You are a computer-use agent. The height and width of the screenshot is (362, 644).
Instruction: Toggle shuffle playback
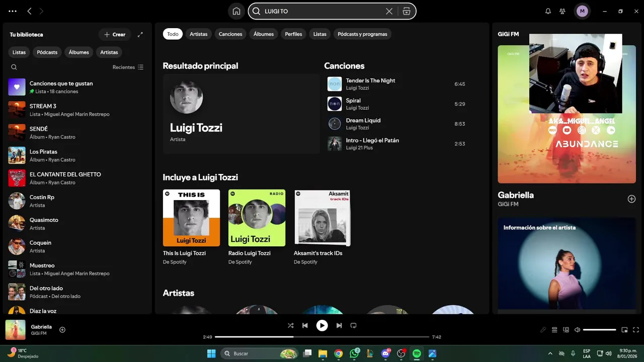290,325
